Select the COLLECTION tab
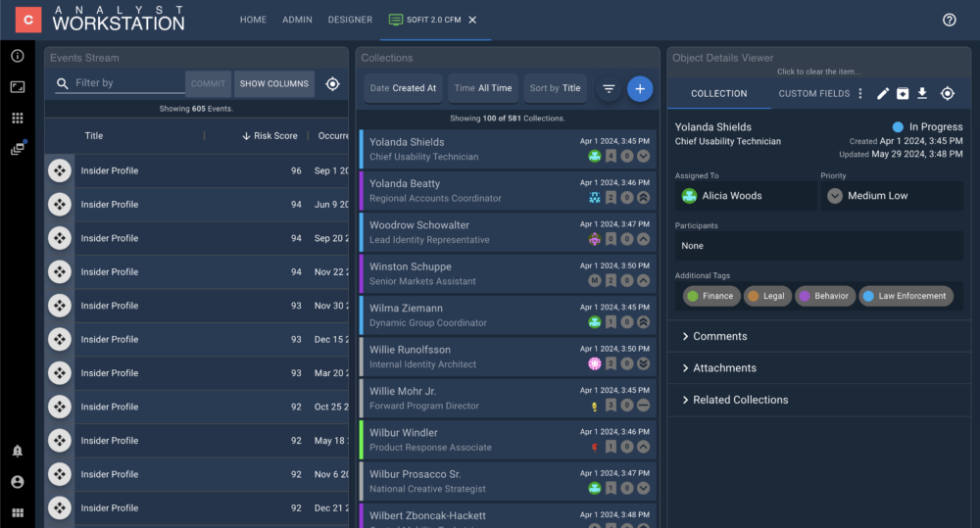The height and width of the screenshot is (528, 980). 718,94
